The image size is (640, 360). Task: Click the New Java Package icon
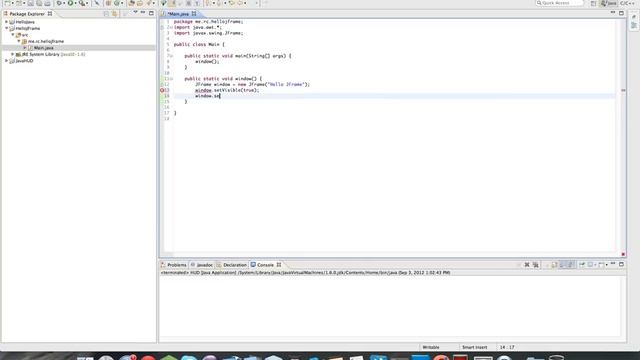[x=108, y=3]
